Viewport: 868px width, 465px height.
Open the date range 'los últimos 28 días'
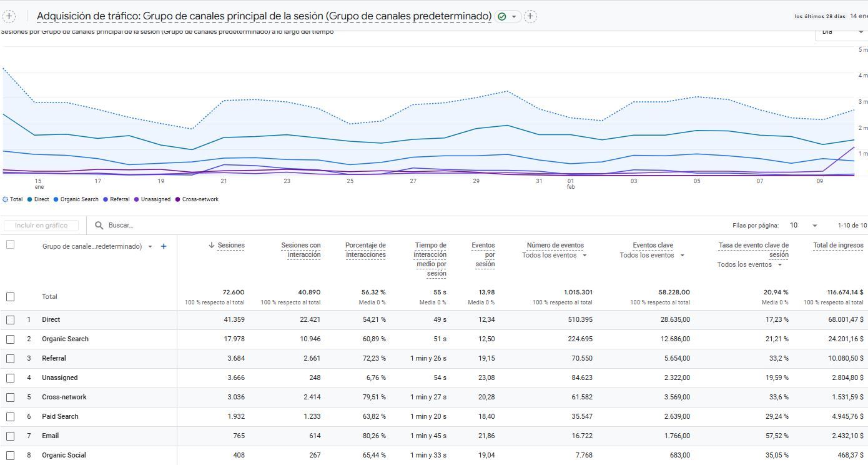pyautogui.click(x=819, y=16)
